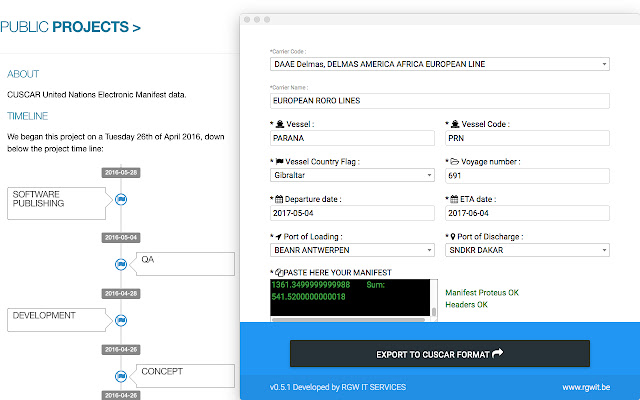This screenshot has width=640, height=400.
Task: Click the arrow icon beside Port of Loading
Action: click(x=279, y=237)
